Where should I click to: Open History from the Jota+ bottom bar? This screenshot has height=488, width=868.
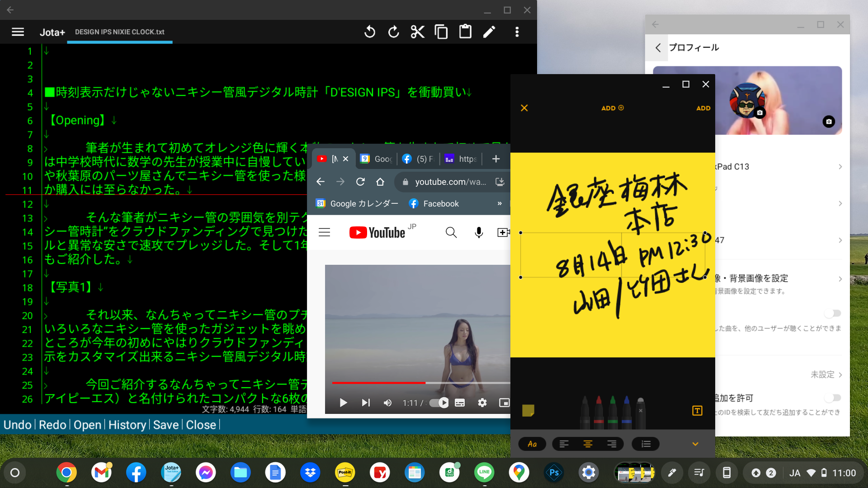tap(127, 425)
